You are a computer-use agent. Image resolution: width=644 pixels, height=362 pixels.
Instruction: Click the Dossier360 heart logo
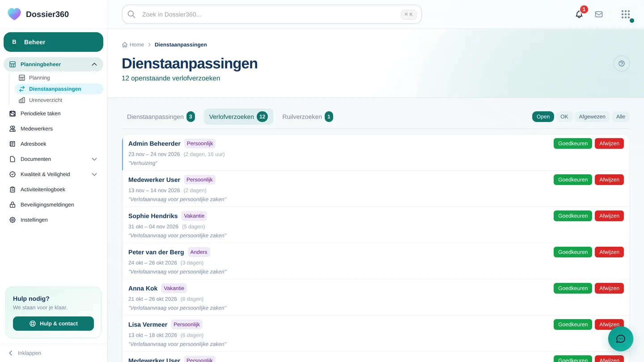tap(14, 14)
